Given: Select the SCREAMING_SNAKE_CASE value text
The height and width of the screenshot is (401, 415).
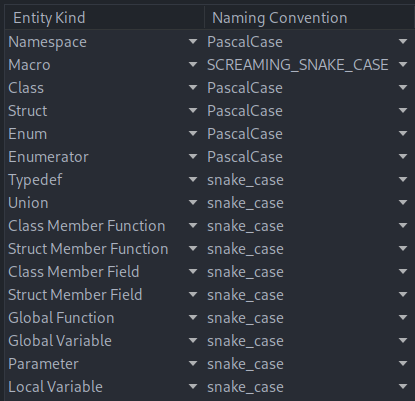Looking at the screenshot, I should click(298, 65).
